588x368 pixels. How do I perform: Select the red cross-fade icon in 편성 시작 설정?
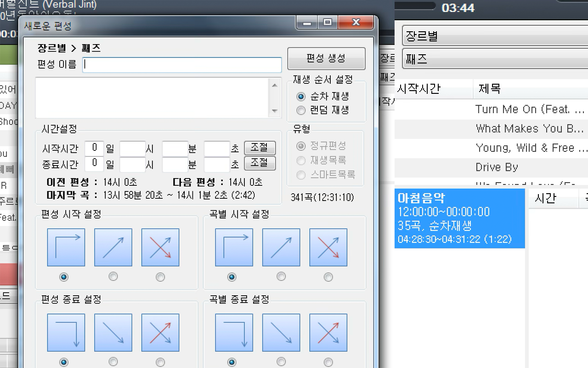pyautogui.click(x=160, y=247)
